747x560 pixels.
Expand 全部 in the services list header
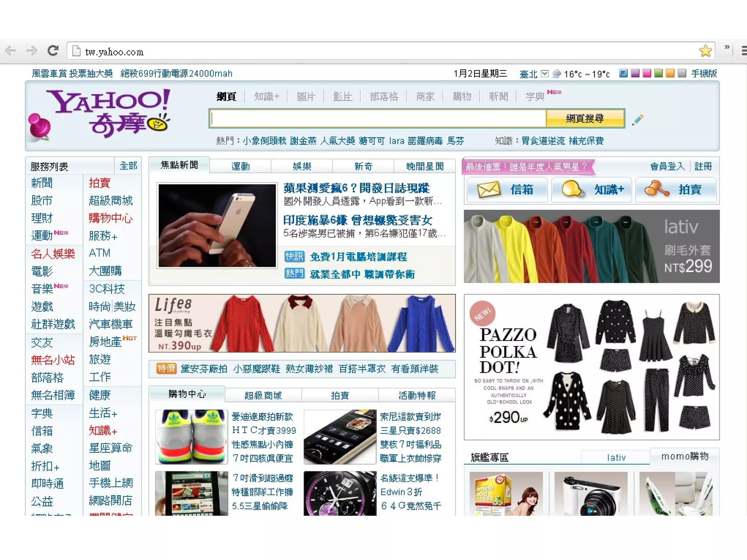tap(128, 166)
